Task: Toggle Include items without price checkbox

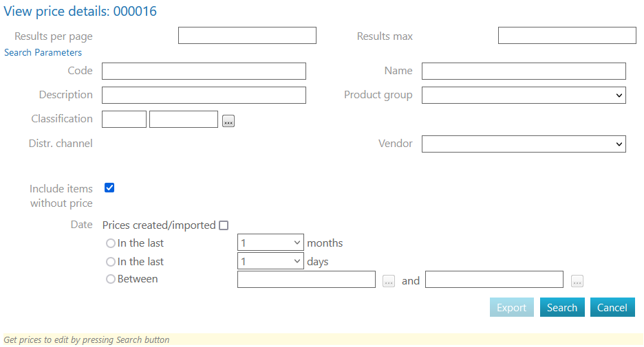Action: [x=109, y=188]
